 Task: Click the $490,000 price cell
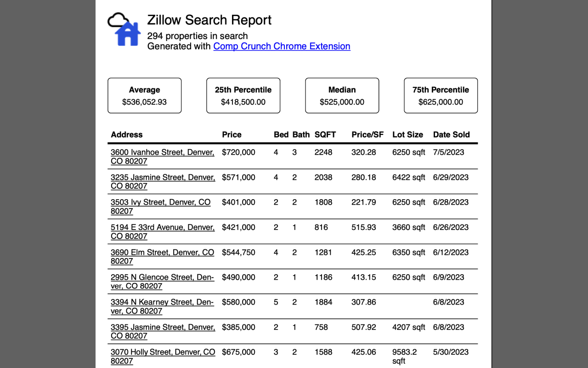tap(238, 277)
